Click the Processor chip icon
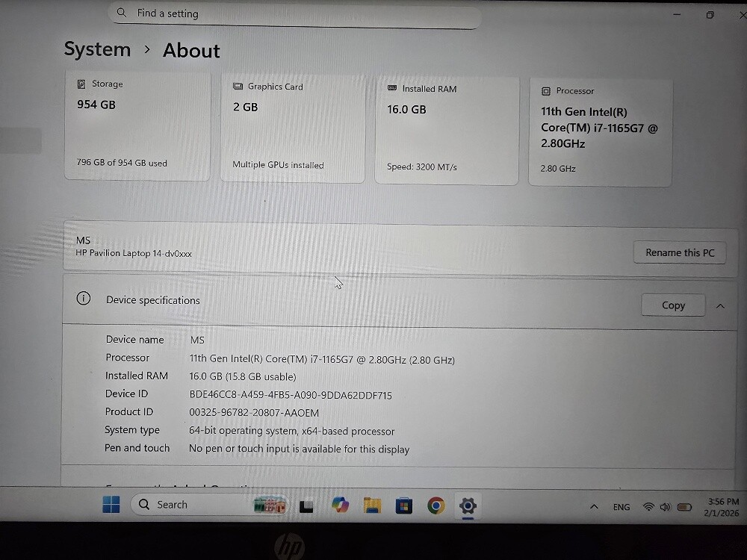Viewport: 747px width, 560px height. (x=546, y=91)
